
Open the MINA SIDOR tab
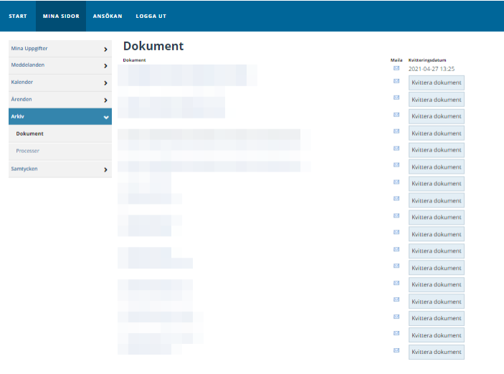tap(61, 16)
